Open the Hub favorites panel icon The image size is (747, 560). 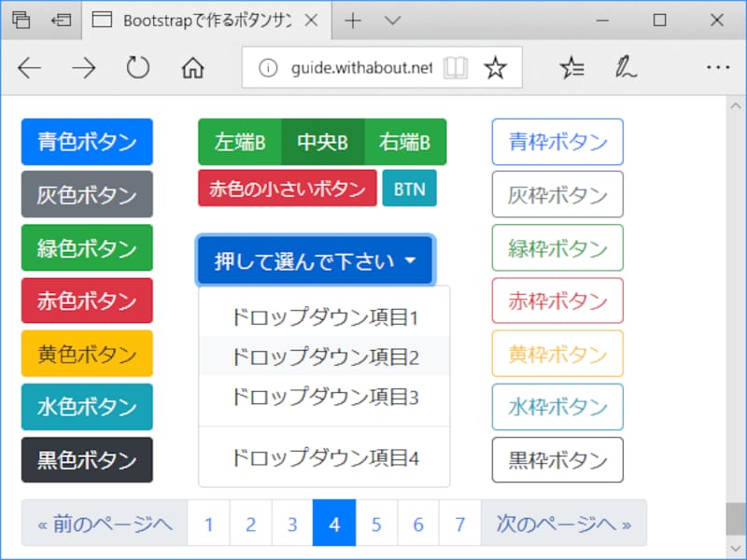572,67
